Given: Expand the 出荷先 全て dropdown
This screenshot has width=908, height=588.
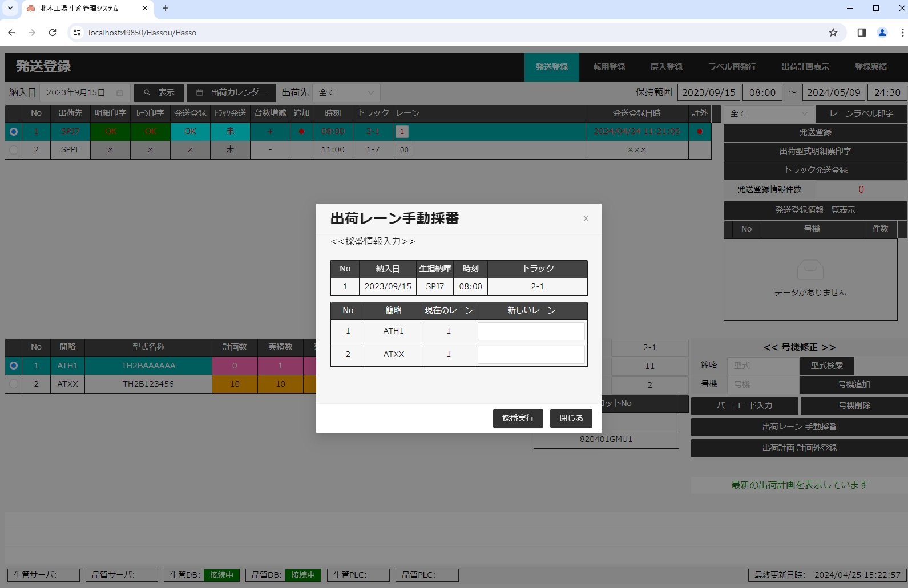Looking at the screenshot, I should click(346, 92).
